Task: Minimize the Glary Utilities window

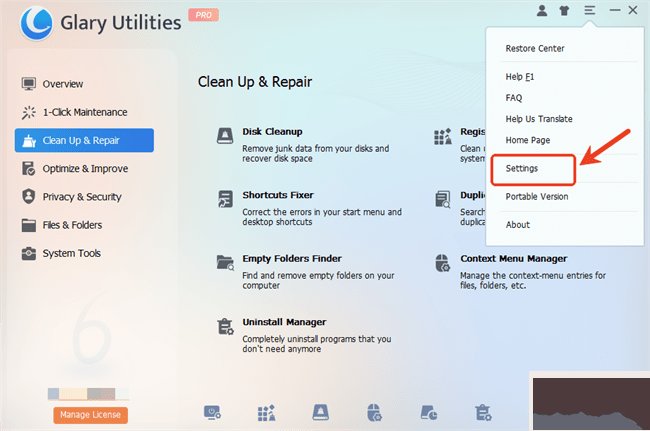Action: [x=615, y=10]
